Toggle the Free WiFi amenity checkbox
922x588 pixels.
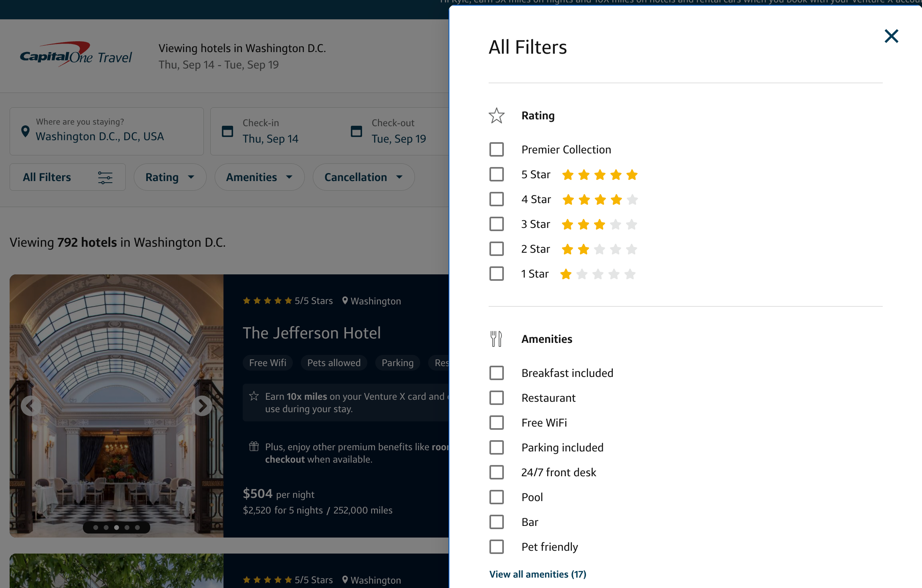496,422
